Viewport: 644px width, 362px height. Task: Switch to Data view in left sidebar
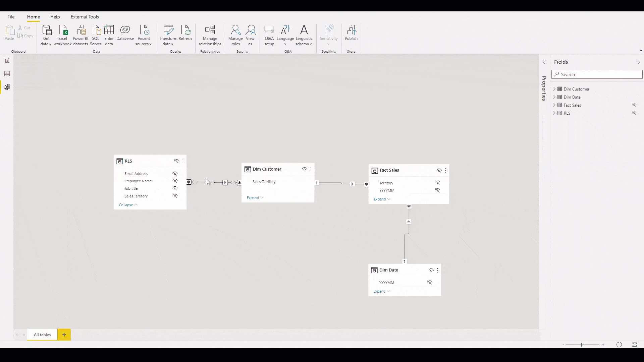[7, 74]
